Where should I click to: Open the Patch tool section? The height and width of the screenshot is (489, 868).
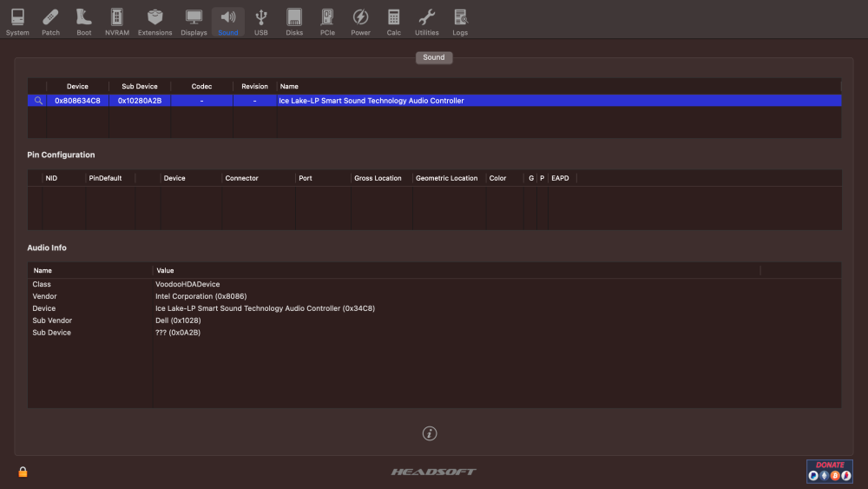[x=50, y=23]
